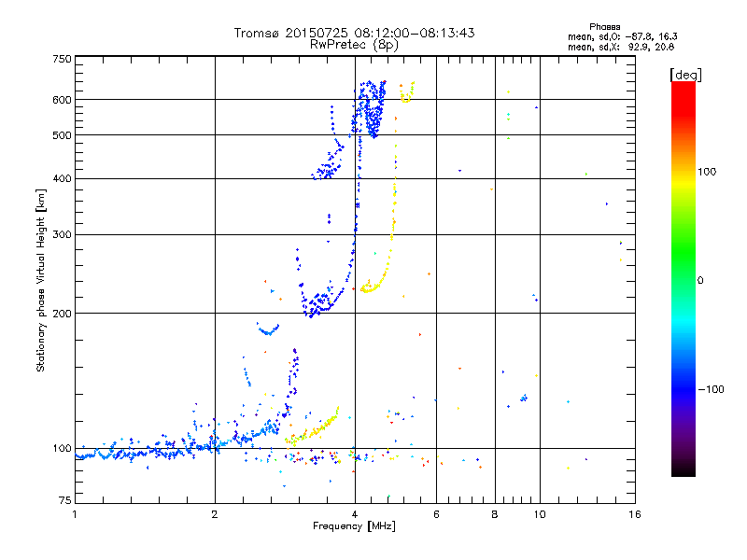Click the 'Frequency [MHz]' axis label
This screenshot has height=560, width=747.
(x=354, y=526)
